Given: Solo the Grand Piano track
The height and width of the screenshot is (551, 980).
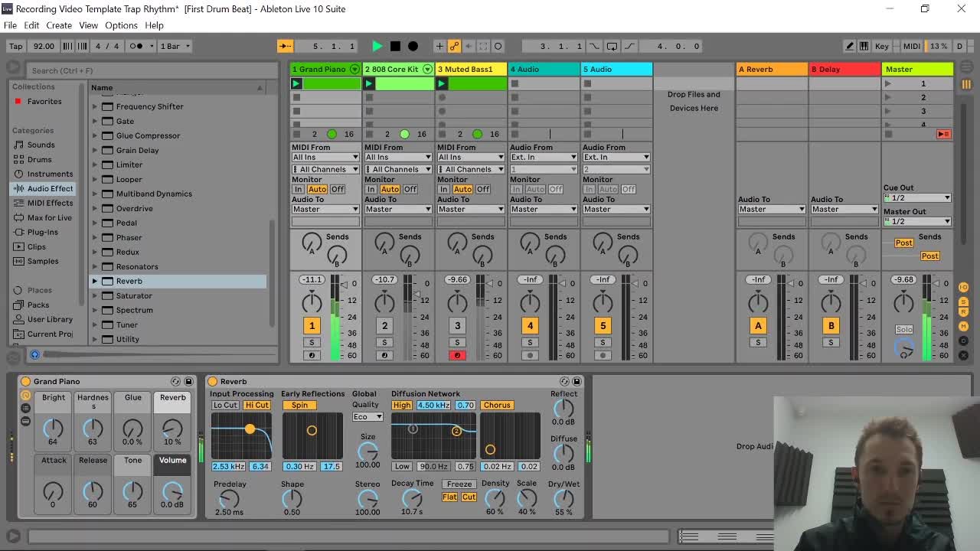Looking at the screenshot, I should (312, 342).
